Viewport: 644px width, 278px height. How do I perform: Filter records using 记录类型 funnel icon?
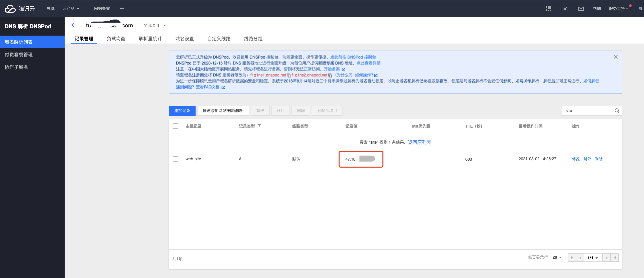(x=259, y=126)
